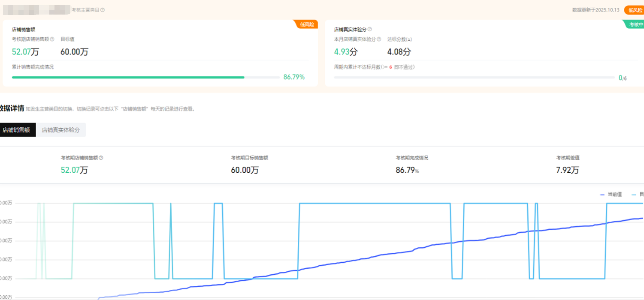Click the 周期内累计不达标月数 progress bar

click(474, 78)
